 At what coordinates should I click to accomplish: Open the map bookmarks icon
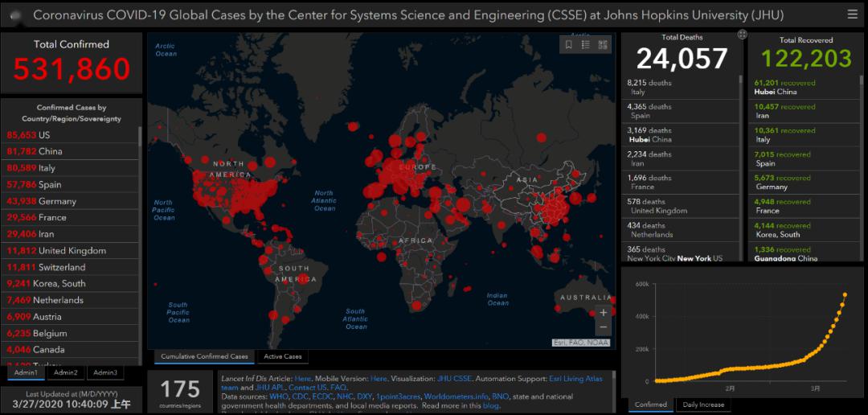pos(568,45)
